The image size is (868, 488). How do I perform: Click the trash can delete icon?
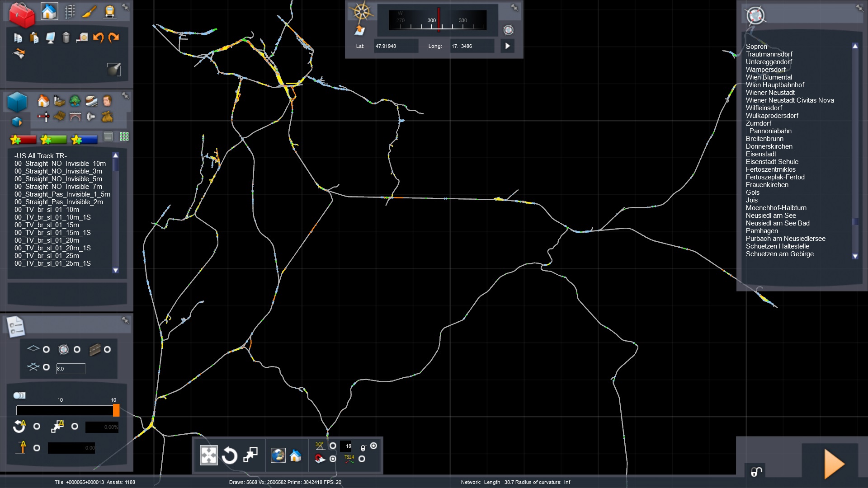click(66, 38)
